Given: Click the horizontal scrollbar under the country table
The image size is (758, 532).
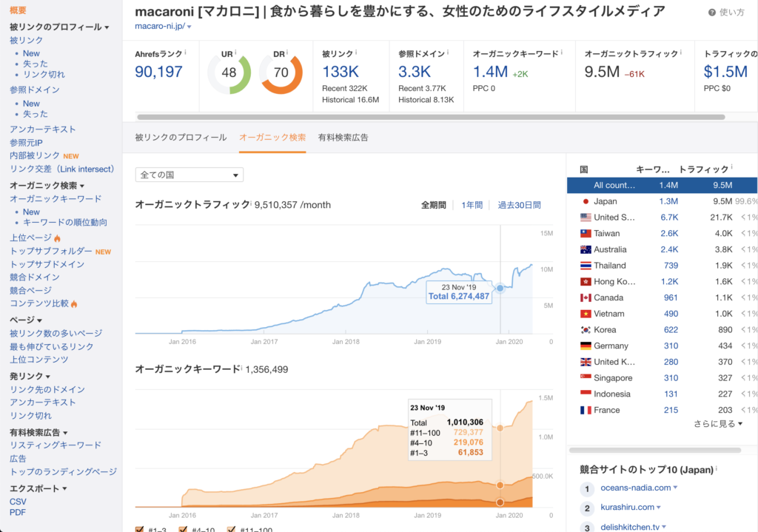Looking at the screenshot, I should (x=655, y=451).
